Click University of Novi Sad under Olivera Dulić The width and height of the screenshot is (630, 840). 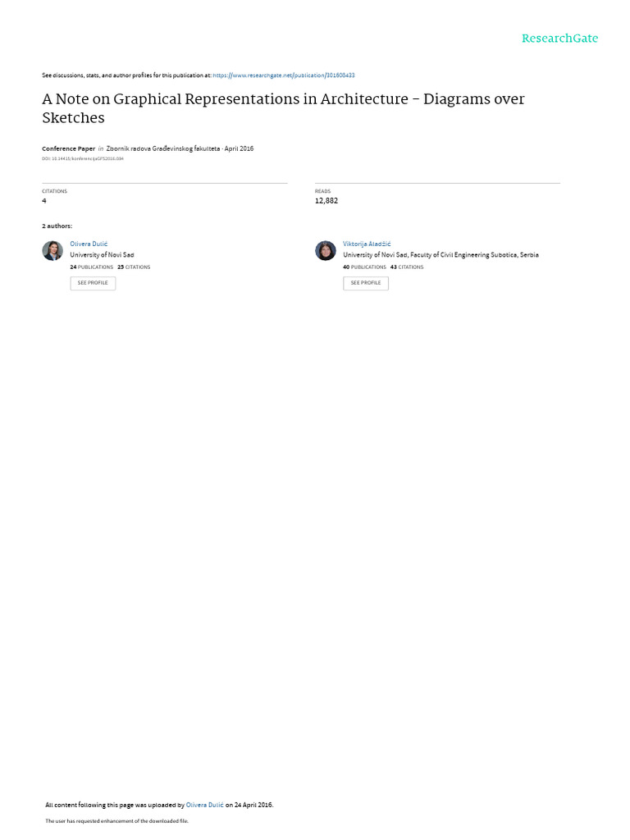pos(102,255)
